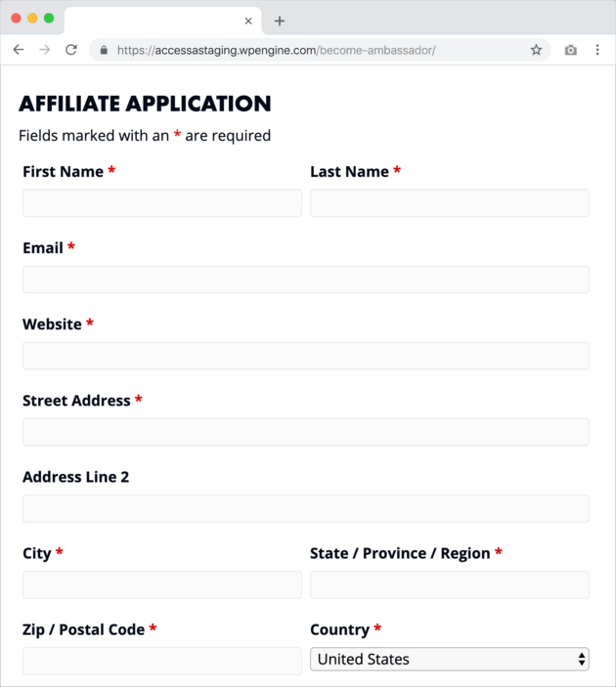Select the Street Address field
The image size is (616, 687).
pos(305,432)
